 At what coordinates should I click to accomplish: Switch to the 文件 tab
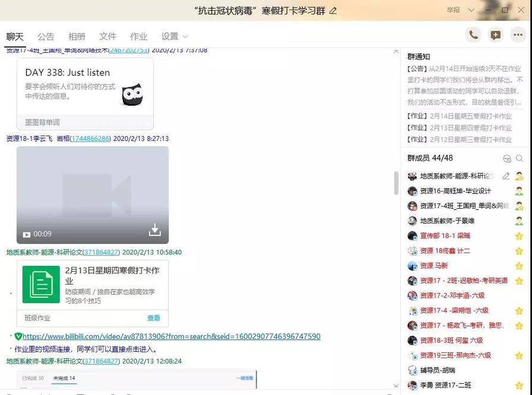107,36
